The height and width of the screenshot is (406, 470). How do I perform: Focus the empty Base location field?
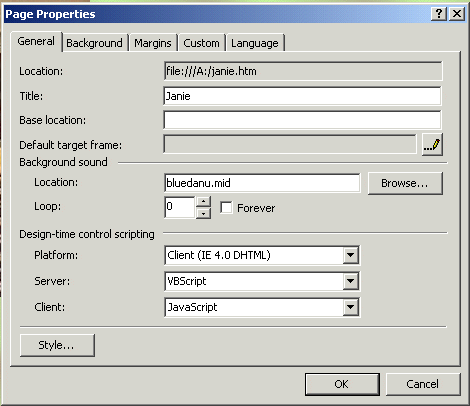pyautogui.click(x=302, y=120)
